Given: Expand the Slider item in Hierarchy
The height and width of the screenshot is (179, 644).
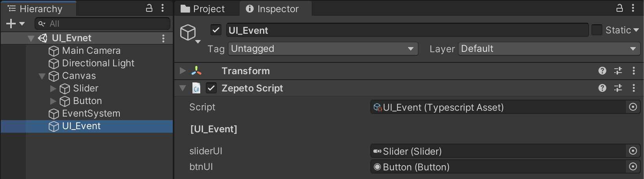Looking at the screenshot, I should coord(53,89).
